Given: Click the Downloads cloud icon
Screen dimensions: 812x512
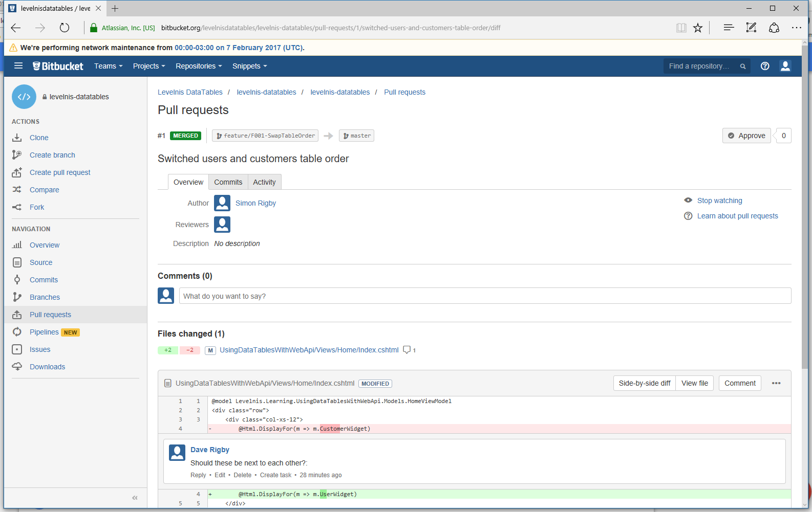Looking at the screenshot, I should 17,367.
